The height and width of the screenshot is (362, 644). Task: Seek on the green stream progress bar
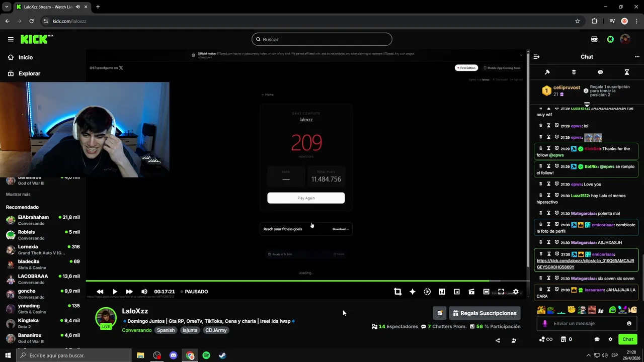click(x=287, y=281)
